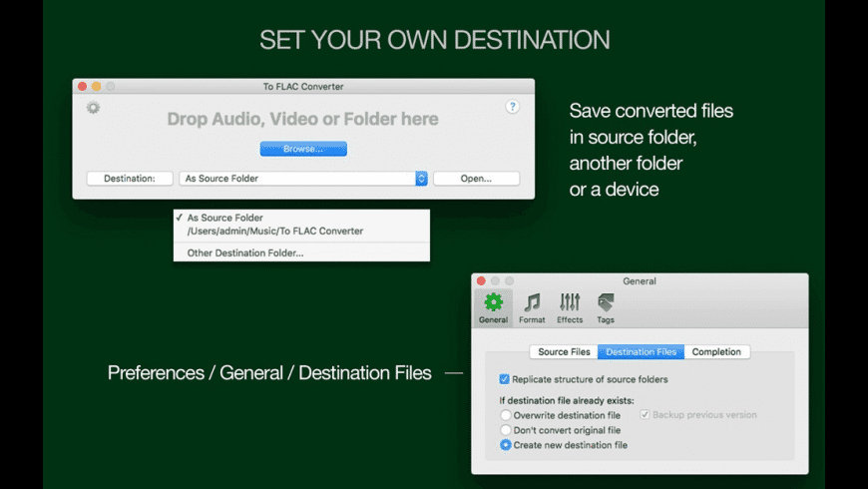Image resolution: width=868 pixels, height=489 pixels.
Task: Expand the As Source Folder dropdown arrows
Action: [x=421, y=179]
